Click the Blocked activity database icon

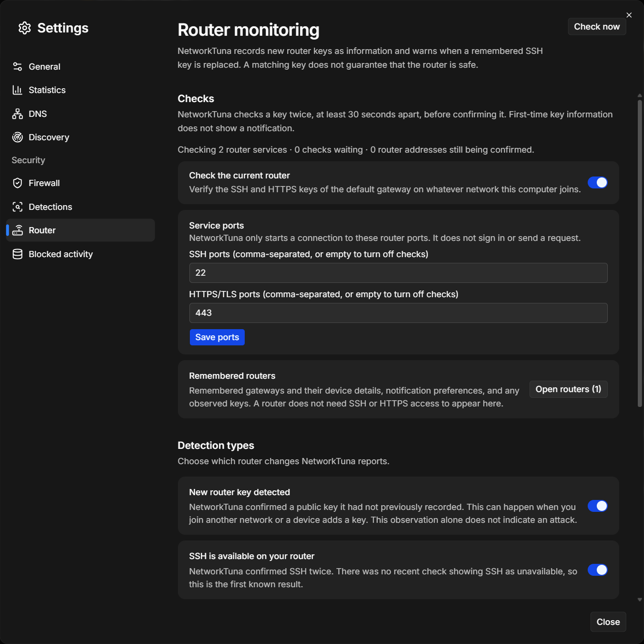click(18, 254)
